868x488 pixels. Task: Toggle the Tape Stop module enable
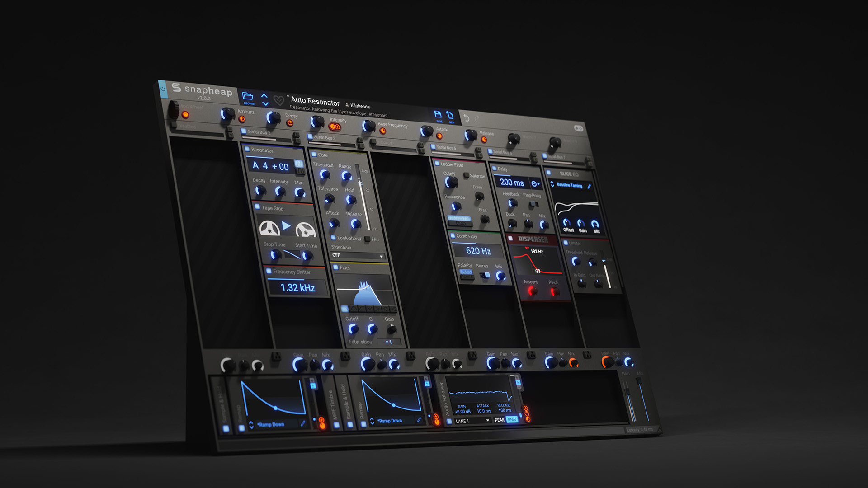[x=257, y=206]
